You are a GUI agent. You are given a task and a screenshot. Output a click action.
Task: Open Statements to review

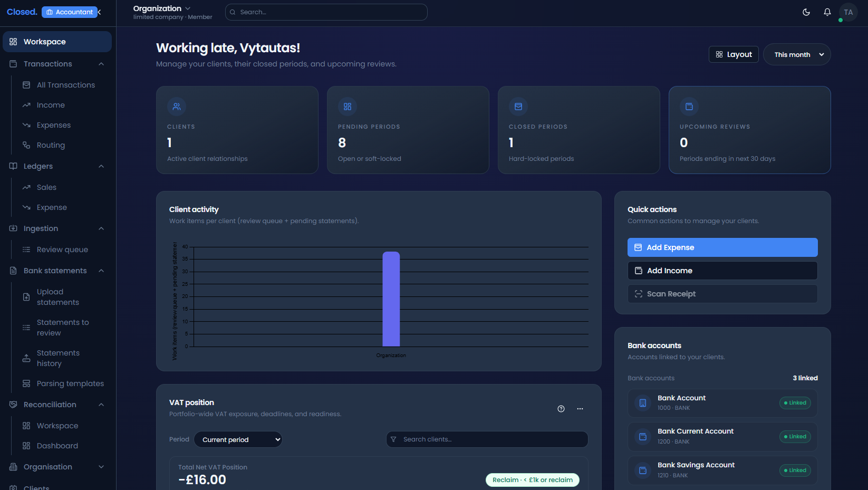tap(63, 328)
